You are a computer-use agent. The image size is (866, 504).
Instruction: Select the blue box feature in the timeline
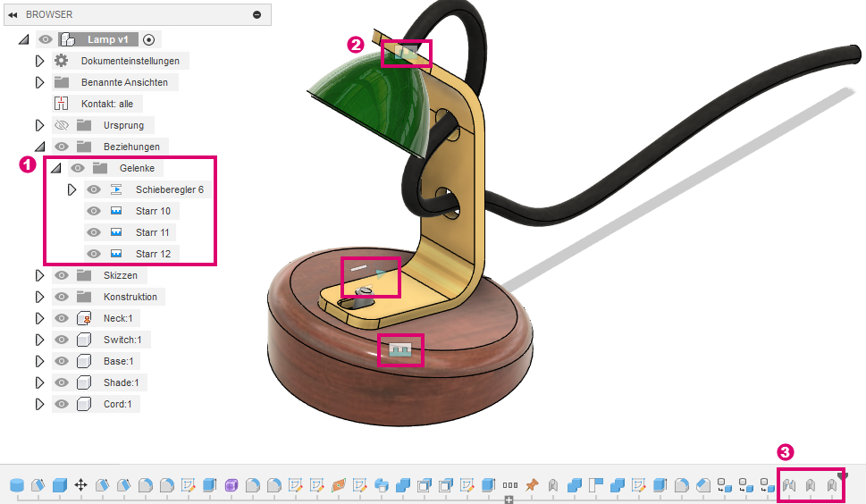pos(60,485)
